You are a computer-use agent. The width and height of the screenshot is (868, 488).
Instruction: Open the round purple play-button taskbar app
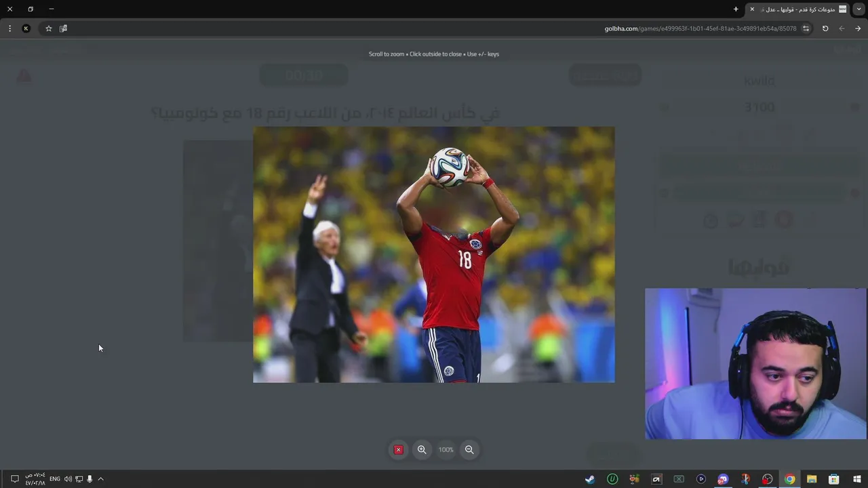click(x=701, y=479)
